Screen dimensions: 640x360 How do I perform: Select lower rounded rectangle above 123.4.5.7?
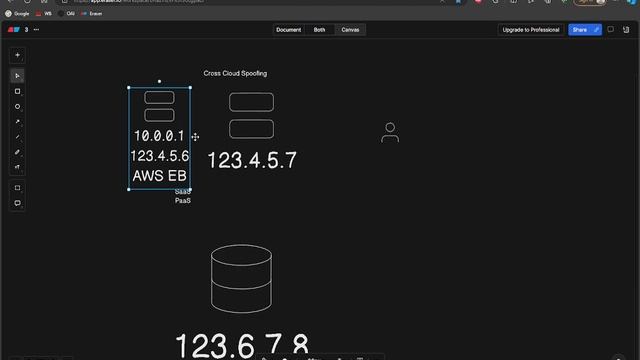pyautogui.click(x=251, y=129)
